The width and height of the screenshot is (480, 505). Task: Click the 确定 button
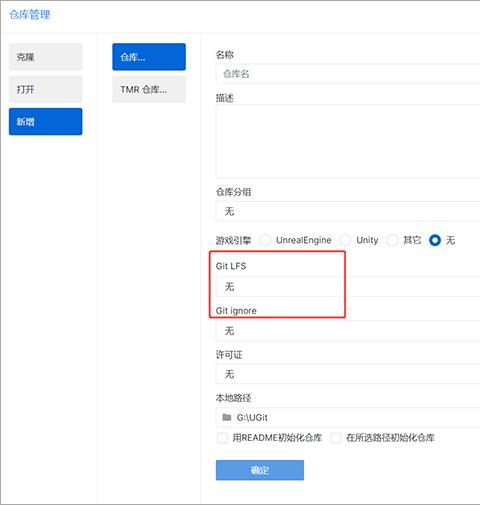pos(260,470)
